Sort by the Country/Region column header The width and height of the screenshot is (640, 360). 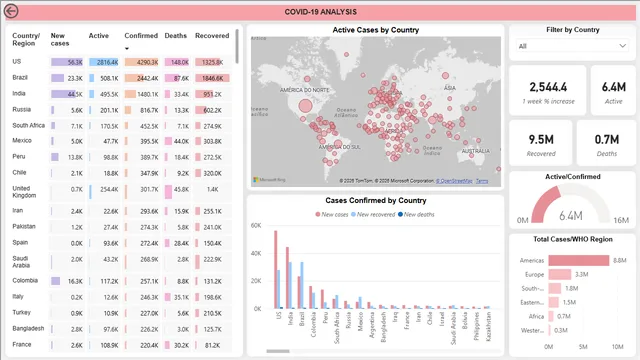pos(26,39)
